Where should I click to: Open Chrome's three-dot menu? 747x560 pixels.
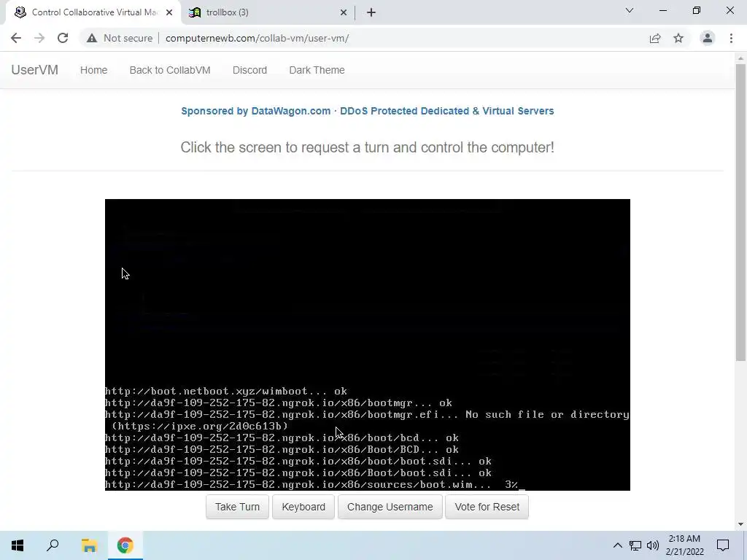(x=731, y=38)
